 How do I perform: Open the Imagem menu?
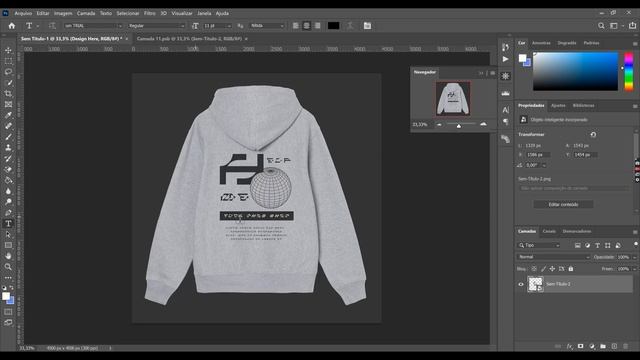(63, 13)
